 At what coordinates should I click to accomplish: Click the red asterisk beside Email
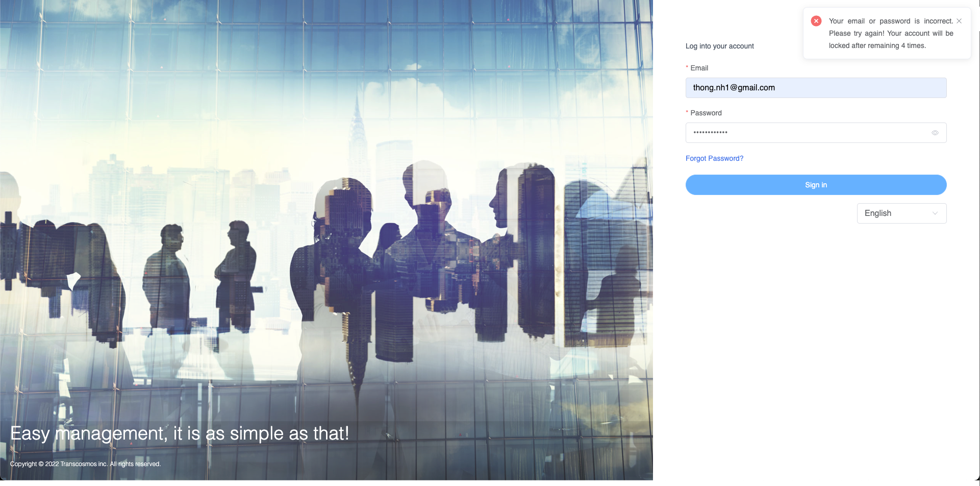pos(687,67)
